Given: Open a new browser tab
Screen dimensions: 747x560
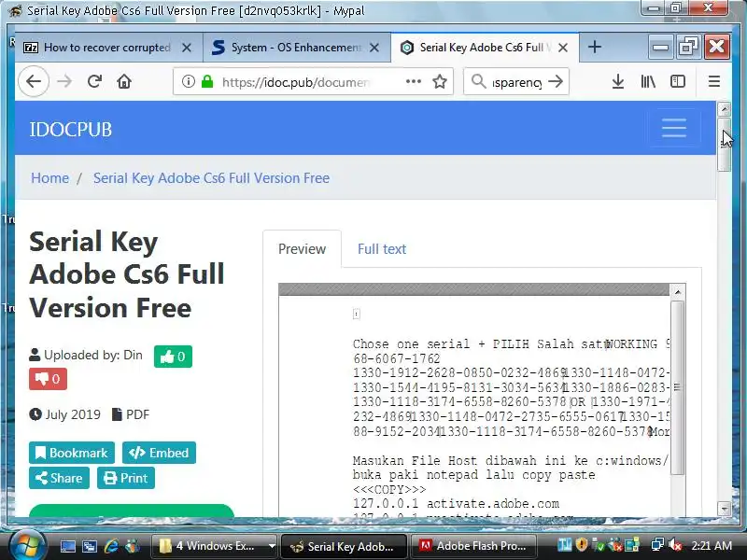Looking at the screenshot, I should [595, 47].
